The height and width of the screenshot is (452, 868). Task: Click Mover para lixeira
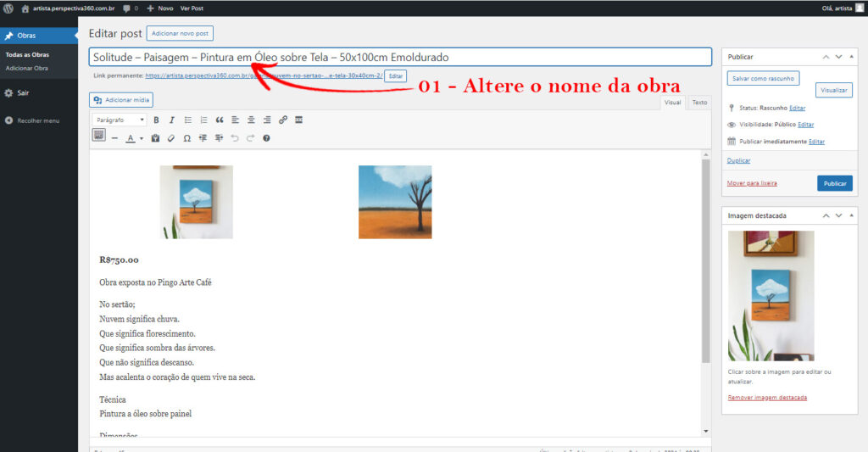click(x=752, y=183)
